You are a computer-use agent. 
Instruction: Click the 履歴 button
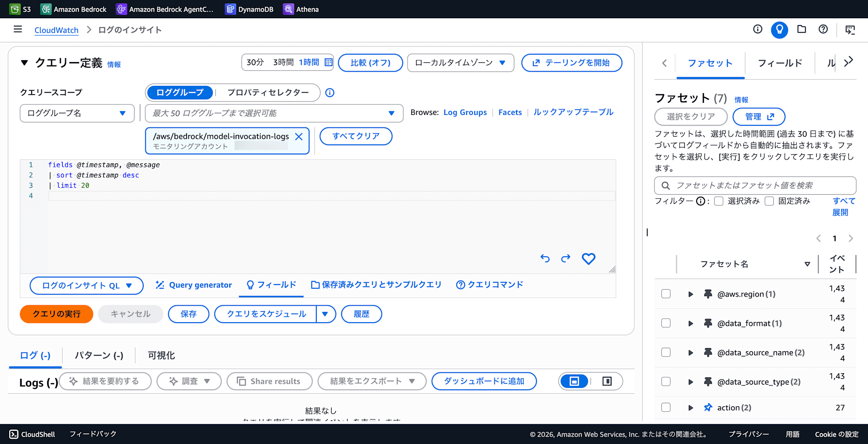(362, 314)
